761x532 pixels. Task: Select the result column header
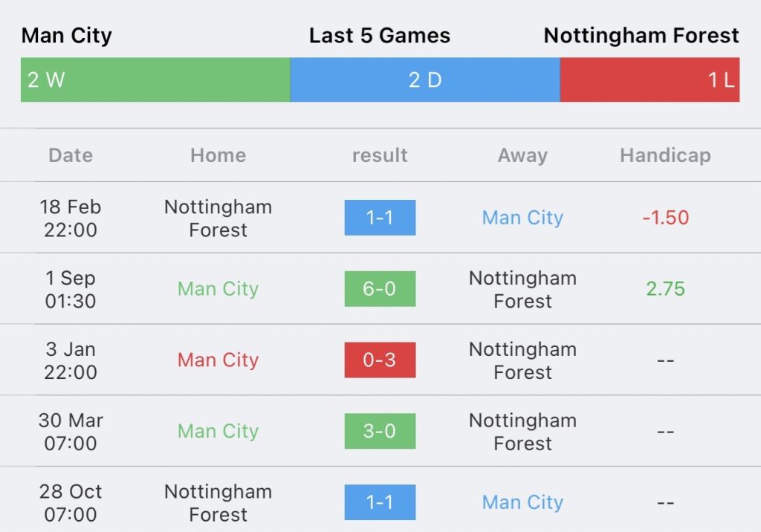point(380,155)
